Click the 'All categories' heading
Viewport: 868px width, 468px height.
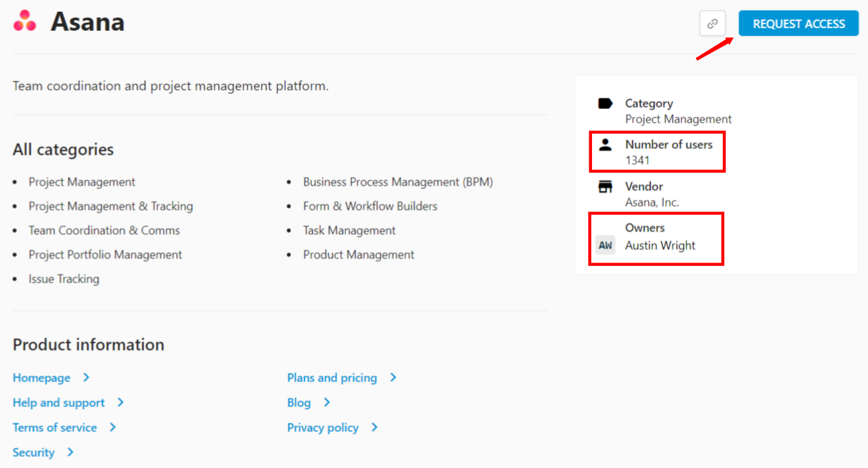pos(63,150)
